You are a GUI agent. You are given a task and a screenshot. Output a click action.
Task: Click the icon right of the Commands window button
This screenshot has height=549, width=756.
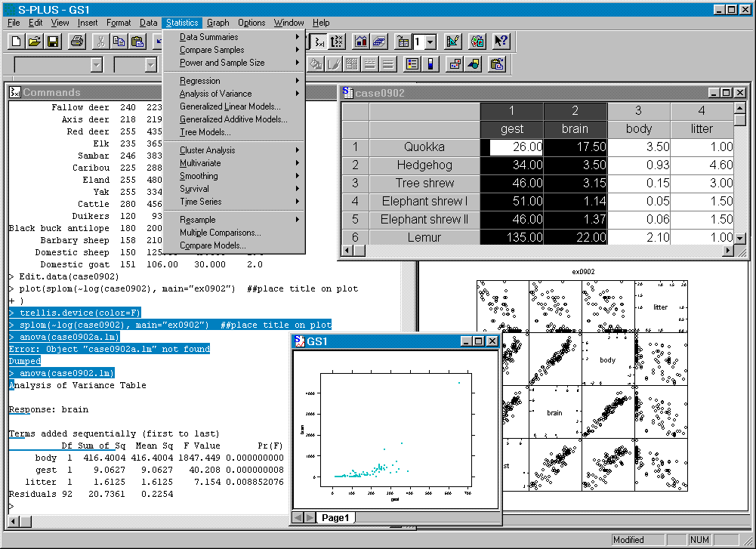(x=337, y=42)
